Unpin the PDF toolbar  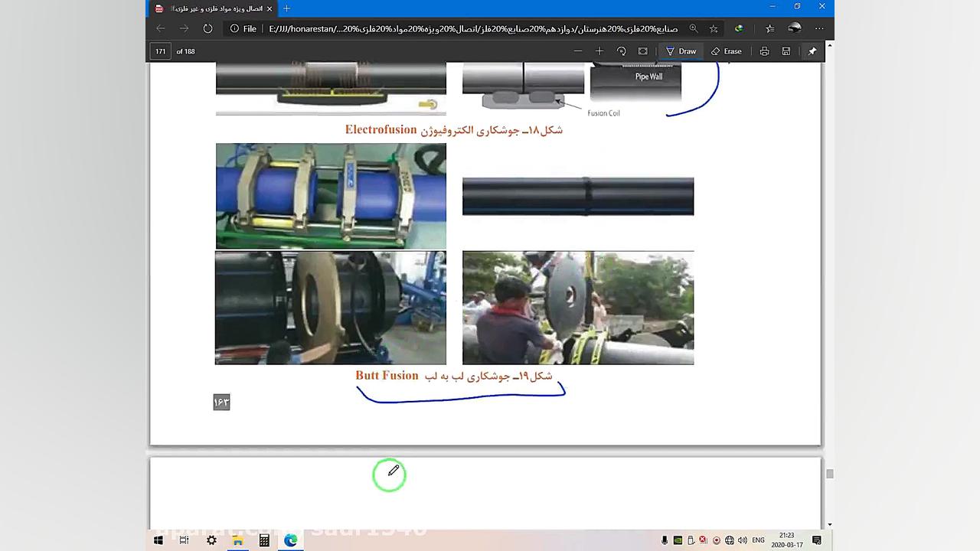tap(812, 51)
